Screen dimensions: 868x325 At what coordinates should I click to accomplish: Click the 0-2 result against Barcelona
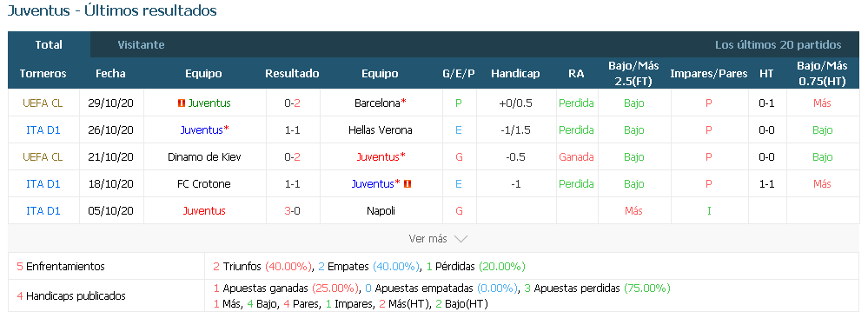(292, 103)
